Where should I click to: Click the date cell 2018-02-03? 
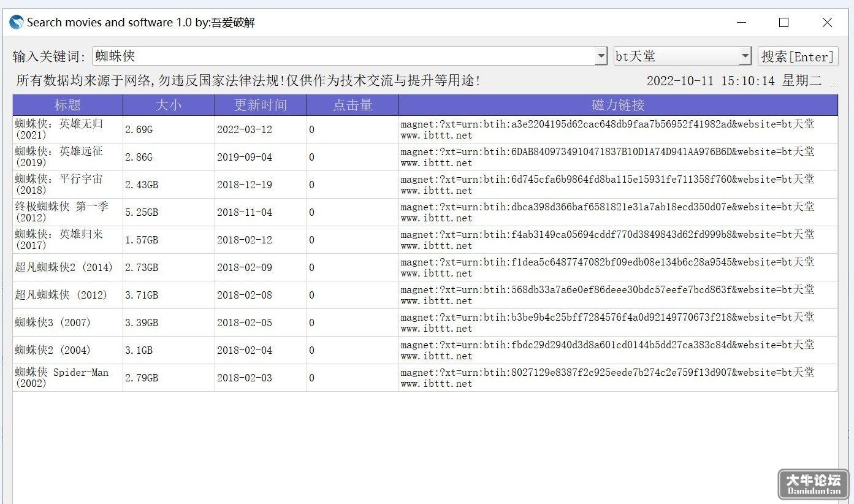coord(261,378)
